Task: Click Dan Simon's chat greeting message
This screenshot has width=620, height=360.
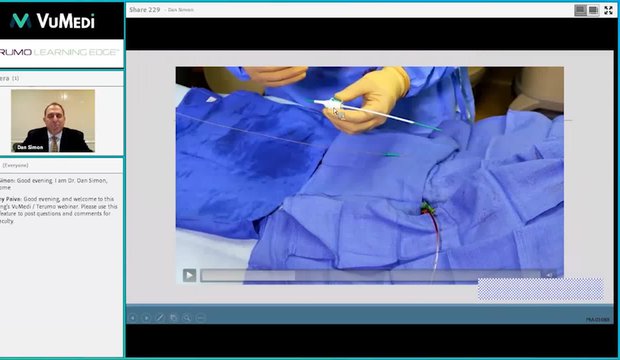Action: pyautogui.click(x=54, y=184)
